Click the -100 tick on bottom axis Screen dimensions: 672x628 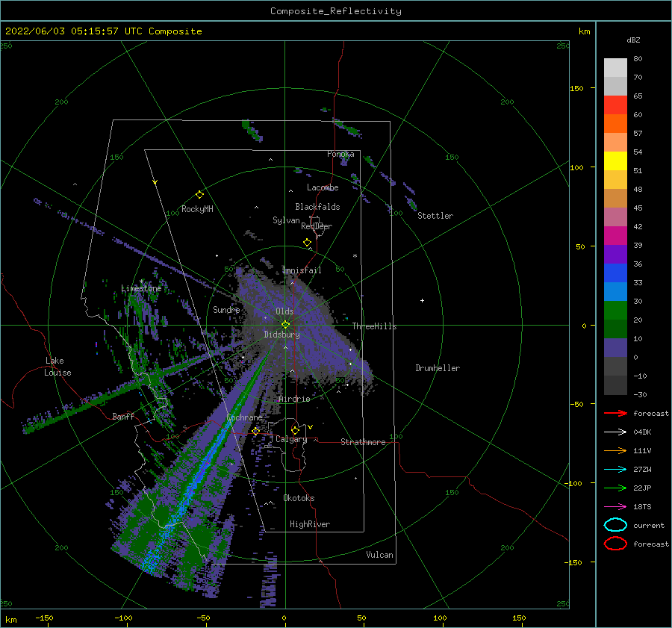(x=123, y=618)
